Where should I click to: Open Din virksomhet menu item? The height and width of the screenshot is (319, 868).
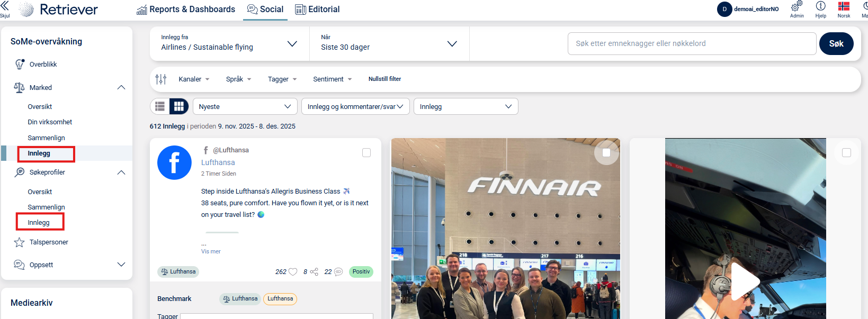click(50, 122)
